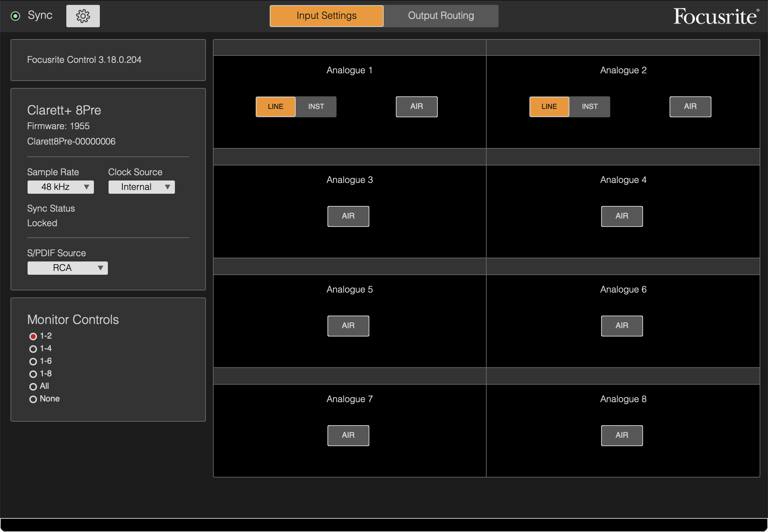Image resolution: width=768 pixels, height=532 pixels.
Task: Select monitor control 1-6
Action: click(x=33, y=362)
